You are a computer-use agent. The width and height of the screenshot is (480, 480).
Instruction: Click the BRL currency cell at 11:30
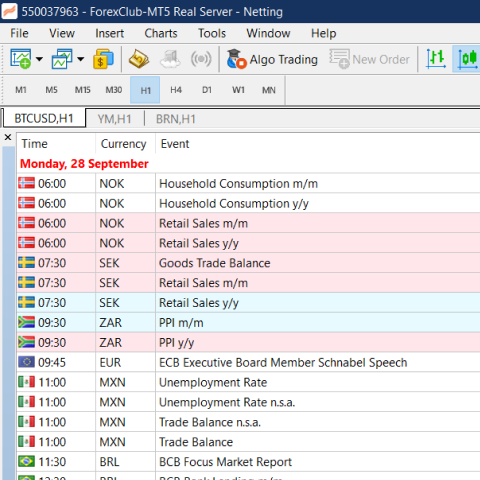(125, 462)
